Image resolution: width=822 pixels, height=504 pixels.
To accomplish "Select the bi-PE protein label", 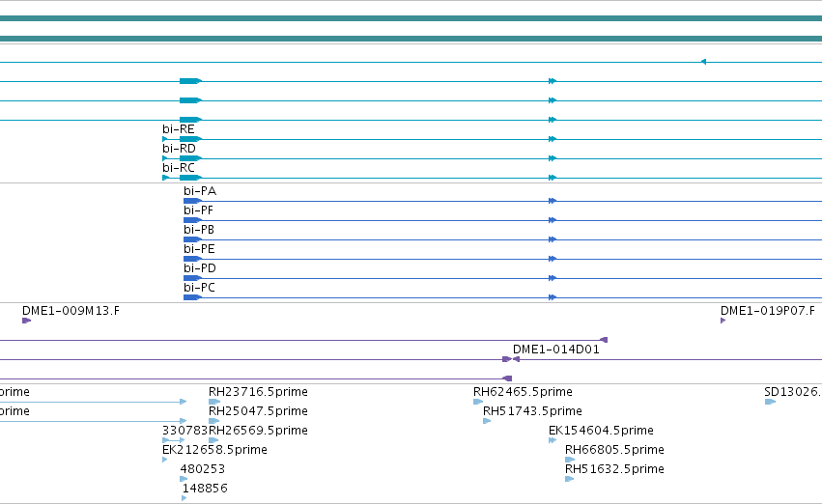I will pos(199,249).
